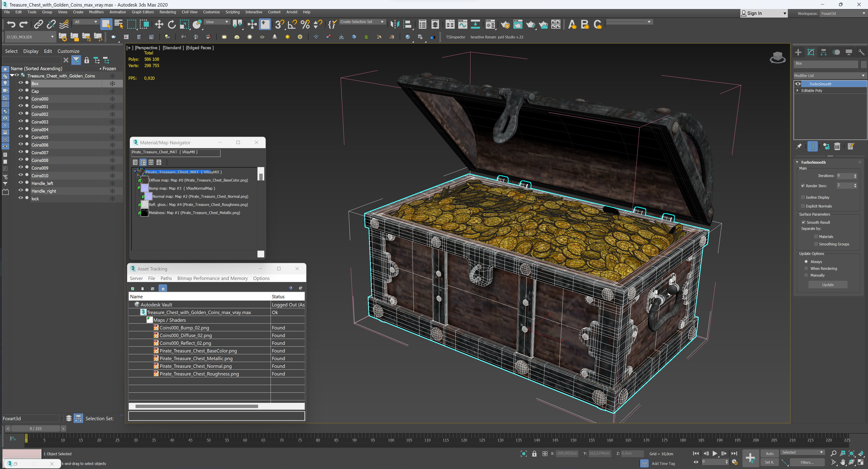Viewport: 868px width, 469px height.
Task: Open the Create panel tab
Action: pos(798,52)
